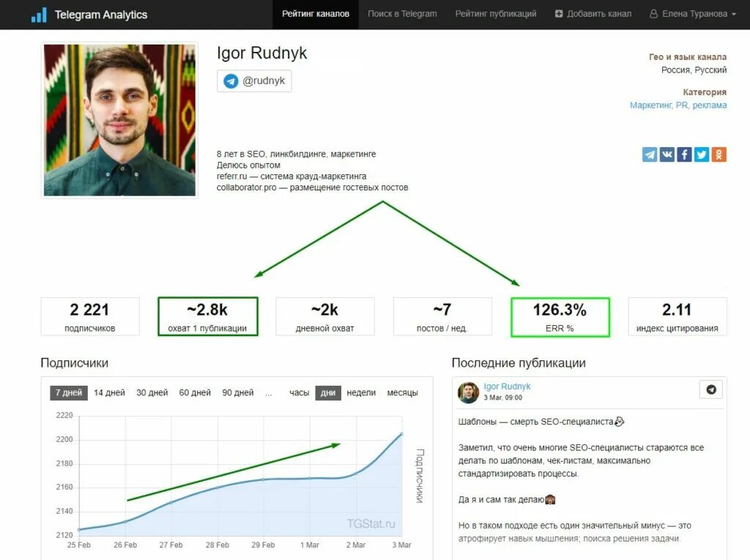Screen dimensions: 750x560
Task: Click the Telegram Analytics bar-chart logo
Action: [x=39, y=15]
